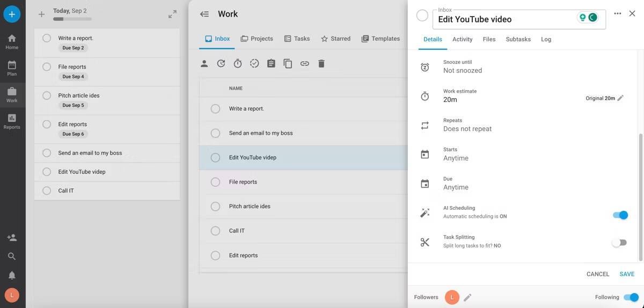Open the Plan calendar in sidebar
This screenshot has height=308, width=644.
pos(12,68)
